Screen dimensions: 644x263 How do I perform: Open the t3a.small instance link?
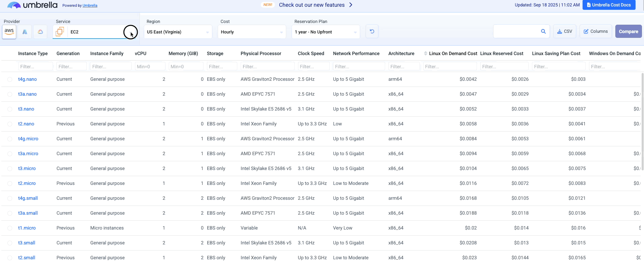coord(28,213)
